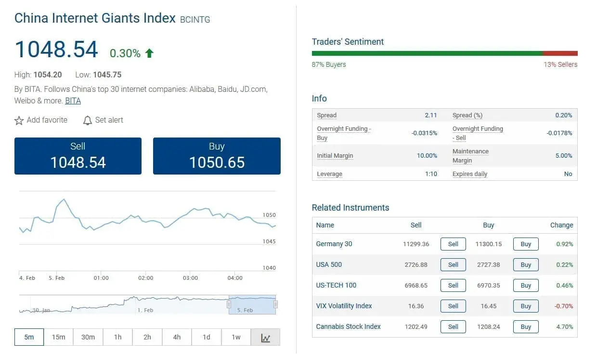Click the Sell 1048.54 button
The height and width of the screenshot is (364, 597).
[78, 156]
